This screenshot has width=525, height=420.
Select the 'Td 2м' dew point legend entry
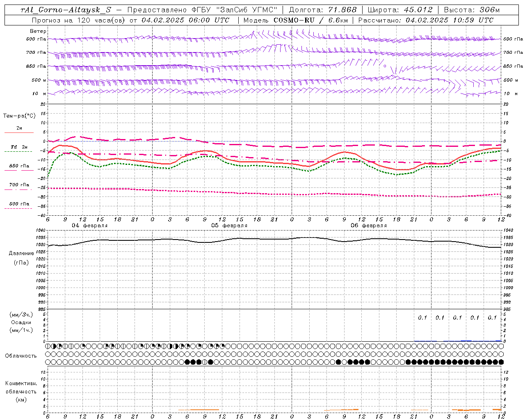coord(19,147)
